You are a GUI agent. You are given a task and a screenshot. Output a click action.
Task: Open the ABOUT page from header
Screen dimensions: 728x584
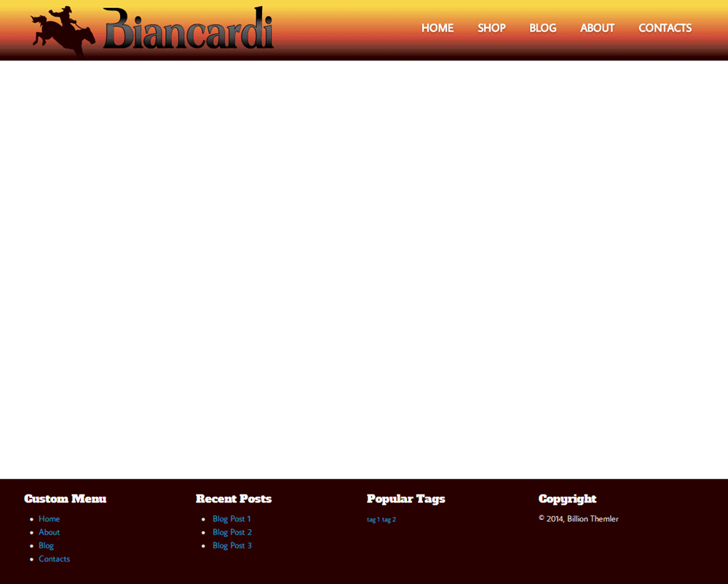coord(597,28)
